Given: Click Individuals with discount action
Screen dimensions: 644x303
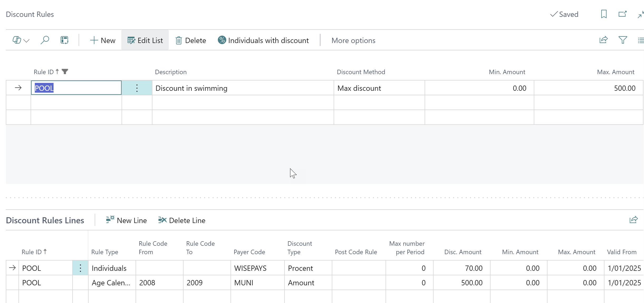Looking at the screenshot, I should coord(263,40).
